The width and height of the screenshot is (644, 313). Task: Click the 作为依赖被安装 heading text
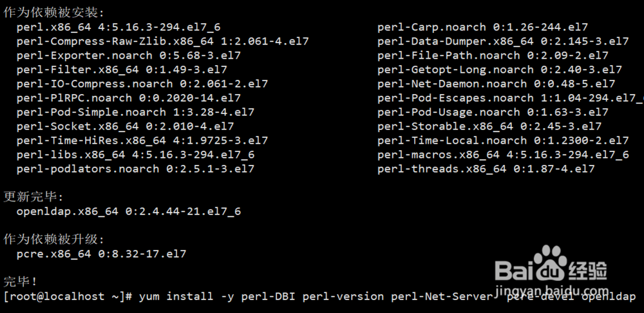pos(52,13)
